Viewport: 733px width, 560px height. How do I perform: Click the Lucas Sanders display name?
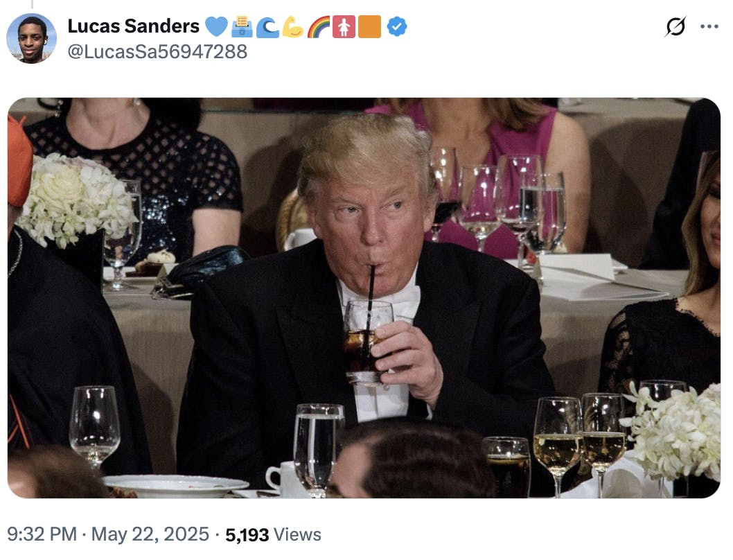[134, 27]
